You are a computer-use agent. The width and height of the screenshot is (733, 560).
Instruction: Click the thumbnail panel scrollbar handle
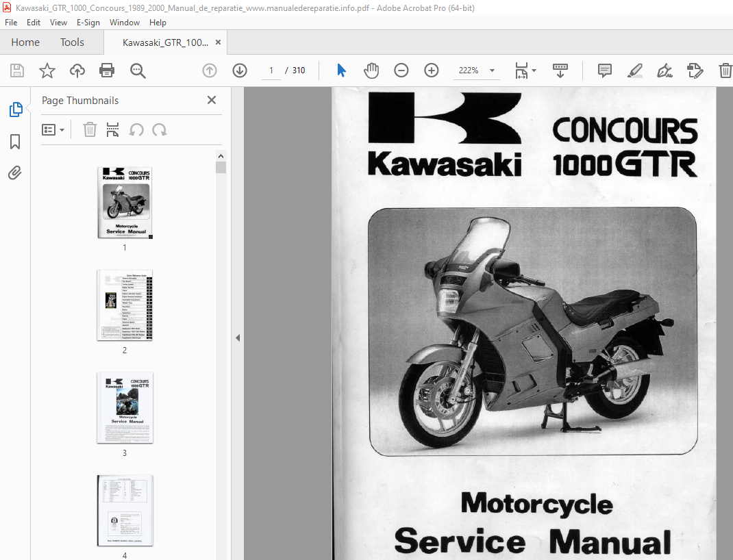[221, 167]
